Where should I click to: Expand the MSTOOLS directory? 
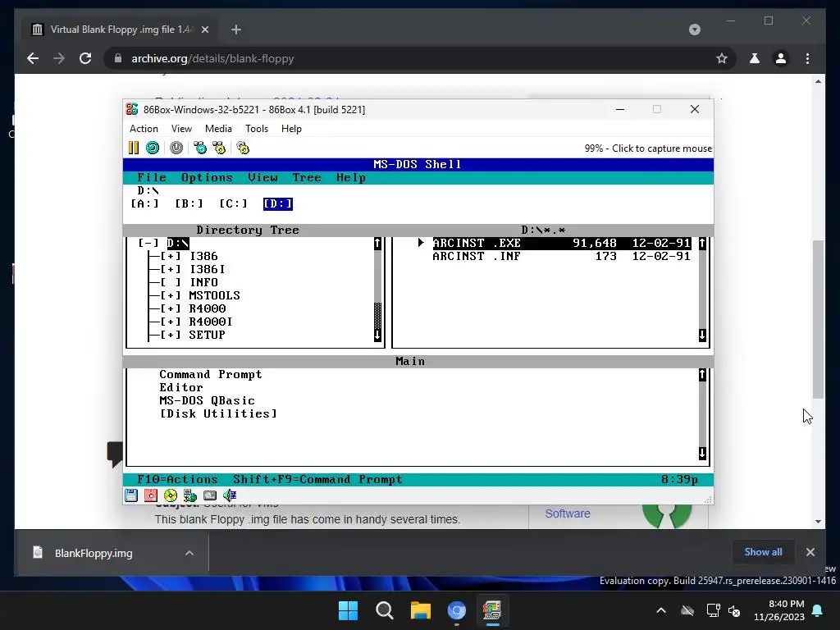[x=171, y=295]
